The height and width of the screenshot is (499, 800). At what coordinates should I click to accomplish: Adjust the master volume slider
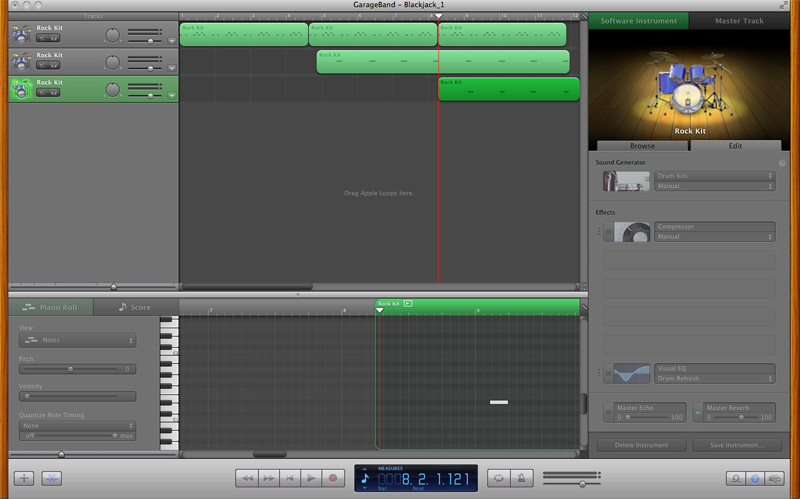(571, 483)
